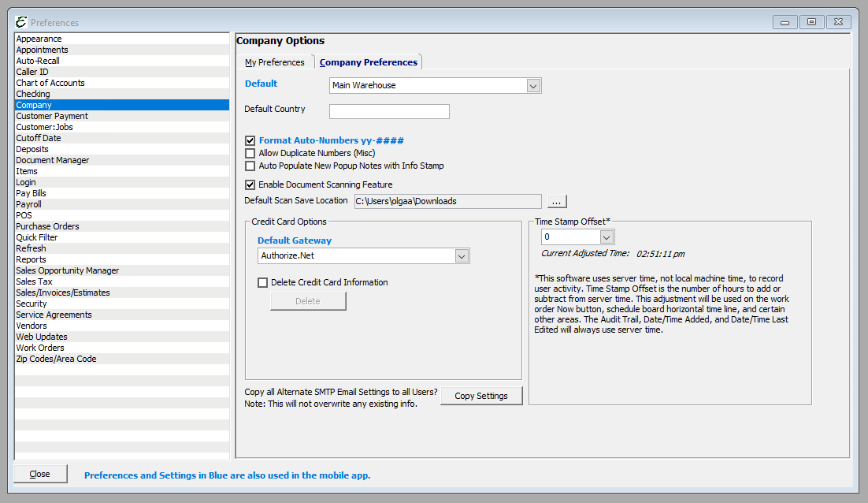The width and height of the screenshot is (868, 503).
Task: Enable Format Auto-Numbers yy-#### checkbox
Action: [x=250, y=140]
